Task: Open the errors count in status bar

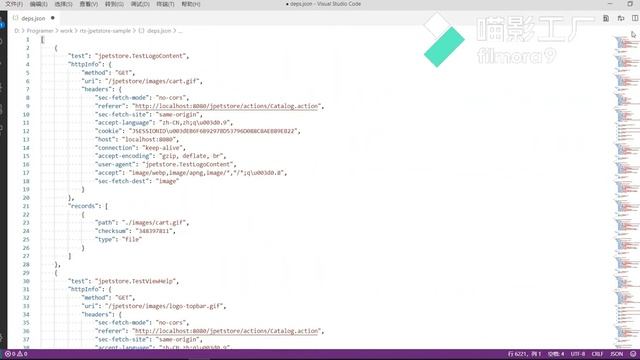Action: [x=10, y=354]
